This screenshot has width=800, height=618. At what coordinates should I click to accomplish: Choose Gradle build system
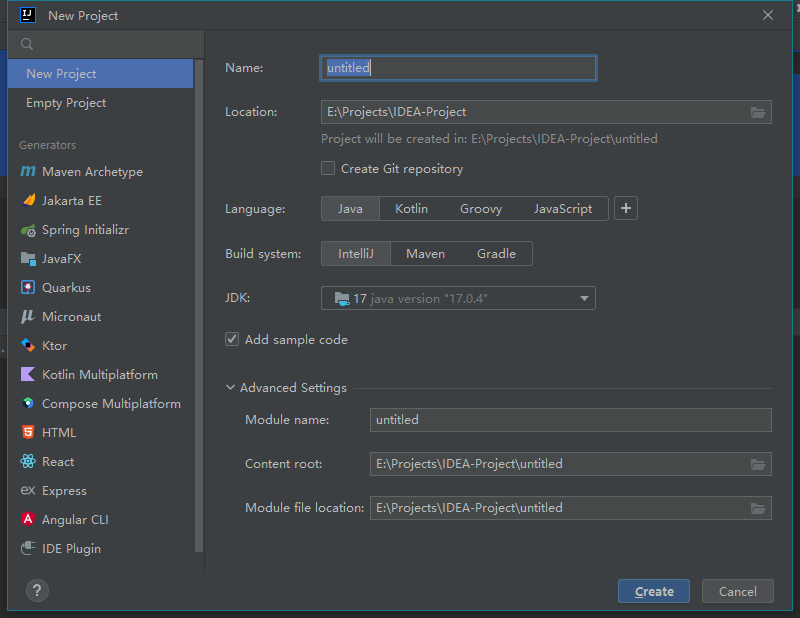tap(496, 254)
